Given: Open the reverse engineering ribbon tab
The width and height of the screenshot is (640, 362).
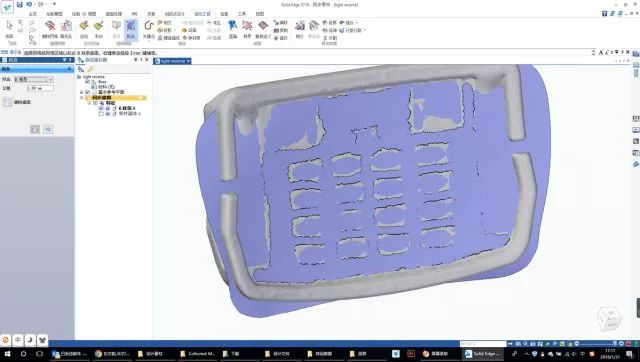Looking at the screenshot, I should coord(202,13).
